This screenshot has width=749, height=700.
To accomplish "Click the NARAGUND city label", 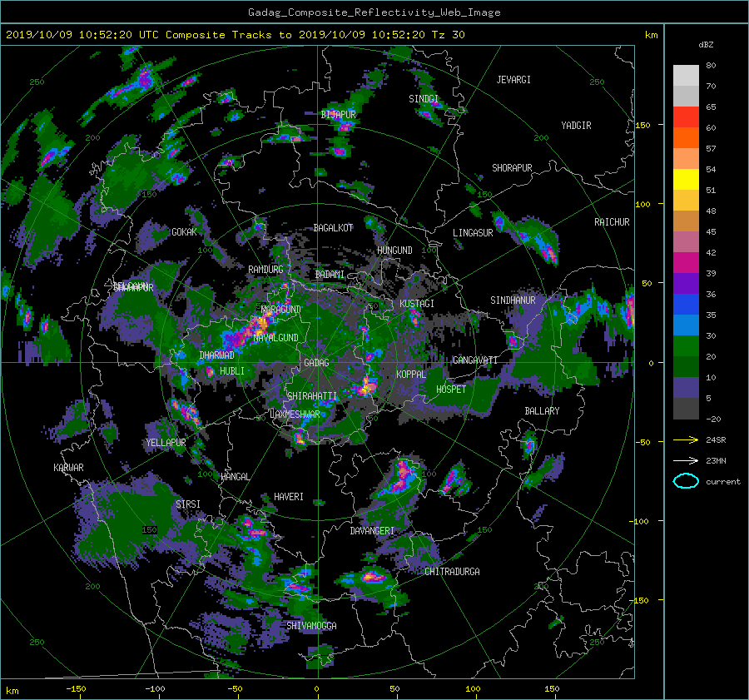I will pos(281,309).
